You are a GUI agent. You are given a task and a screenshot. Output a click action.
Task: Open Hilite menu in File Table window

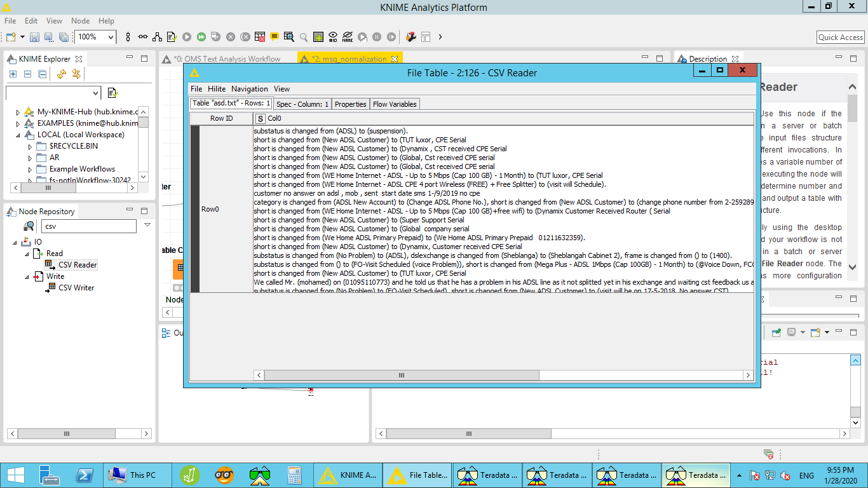pyautogui.click(x=217, y=89)
